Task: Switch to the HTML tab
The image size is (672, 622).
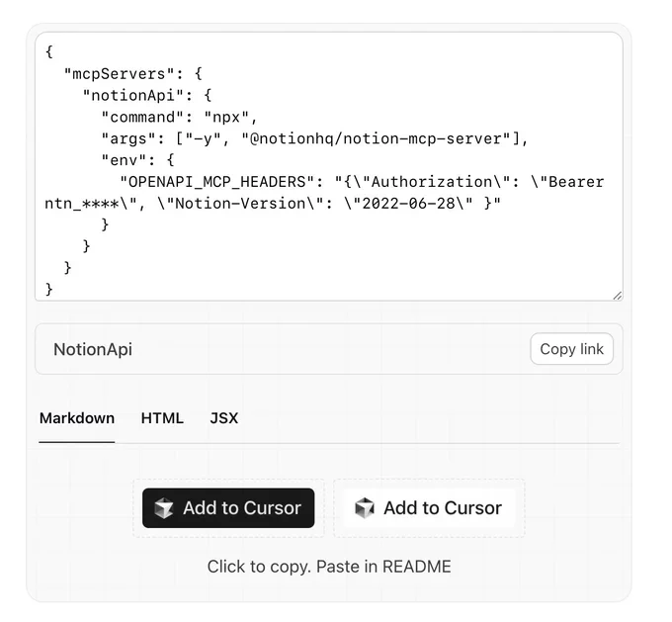Action: tap(162, 418)
